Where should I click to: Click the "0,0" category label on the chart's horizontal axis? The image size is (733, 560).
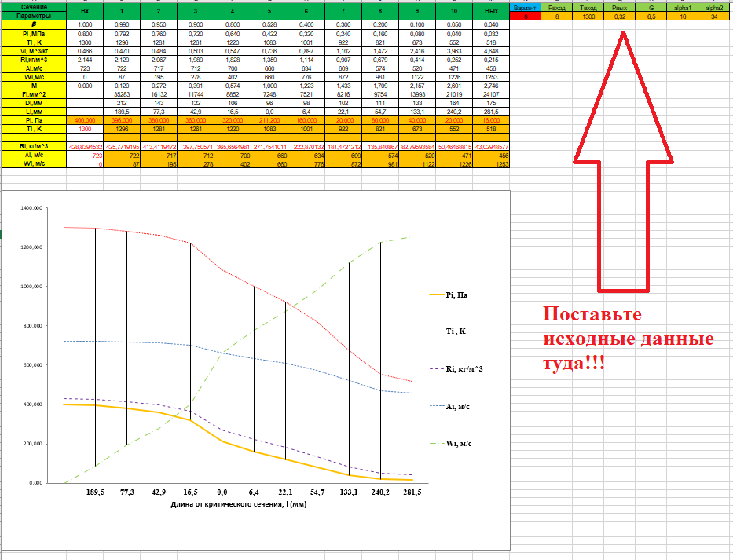pyautogui.click(x=222, y=492)
